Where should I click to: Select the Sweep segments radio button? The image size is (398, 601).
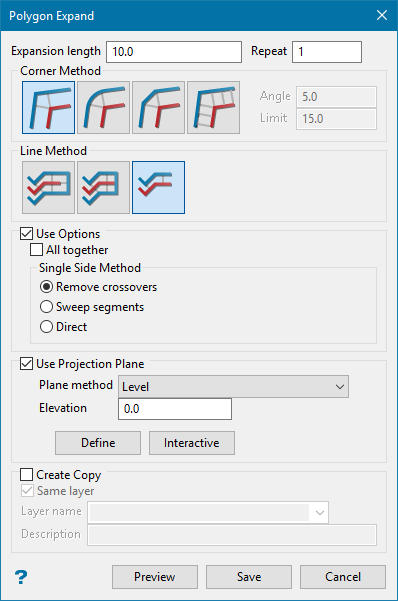46,307
